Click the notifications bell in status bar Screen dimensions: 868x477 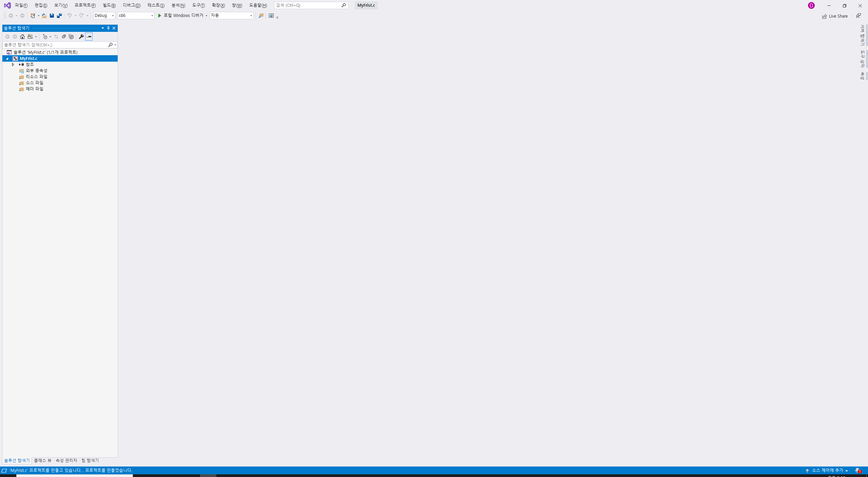point(857,471)
